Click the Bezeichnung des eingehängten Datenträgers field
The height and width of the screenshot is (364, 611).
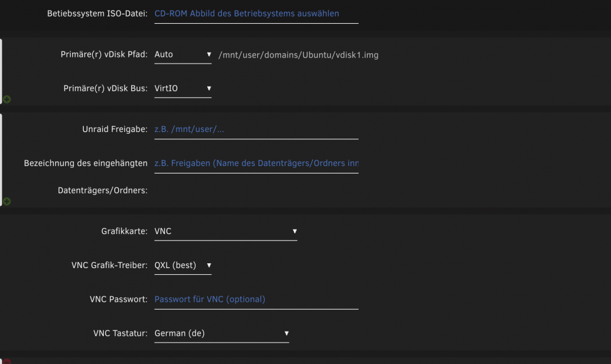pos(257,164)
